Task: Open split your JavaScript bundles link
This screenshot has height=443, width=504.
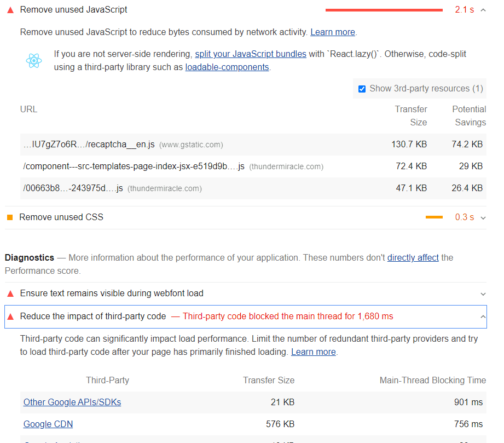Action: pos(251,54)
